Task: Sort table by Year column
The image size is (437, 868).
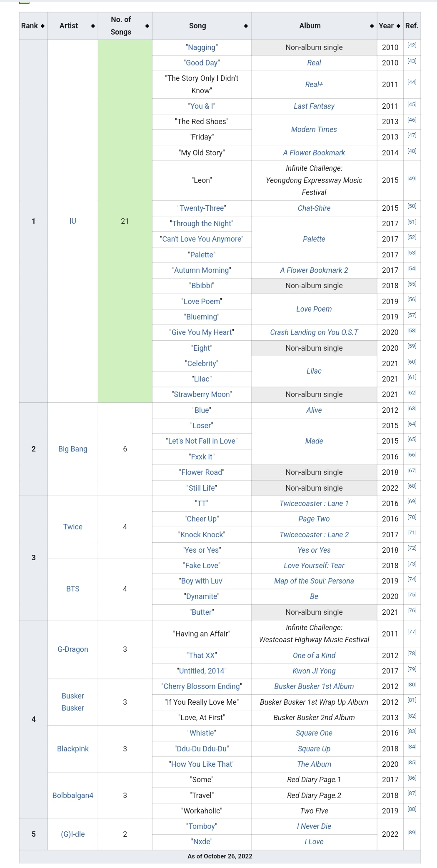Action: [398, 26]
